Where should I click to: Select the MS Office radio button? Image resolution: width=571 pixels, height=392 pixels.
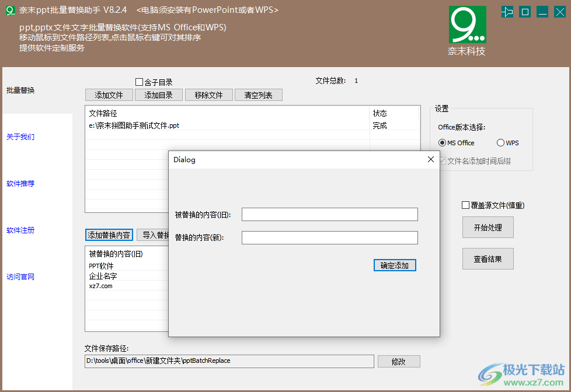coord(442,142)
